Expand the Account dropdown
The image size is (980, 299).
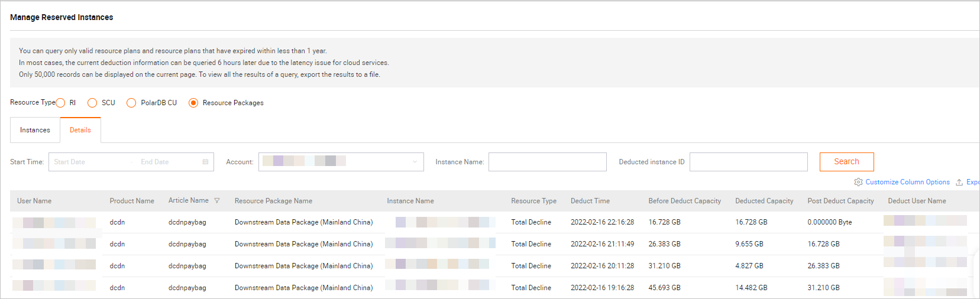pos(341,162)
